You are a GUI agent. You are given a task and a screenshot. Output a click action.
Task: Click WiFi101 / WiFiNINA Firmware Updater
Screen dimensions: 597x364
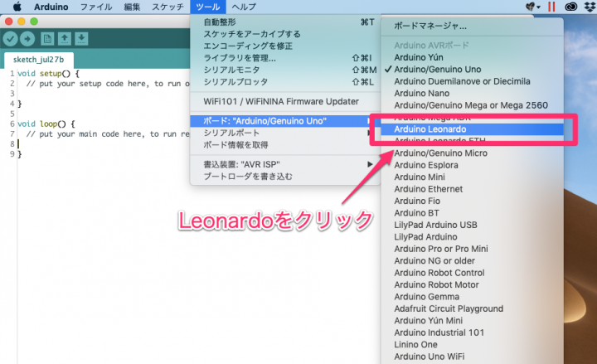click(280, 102)
